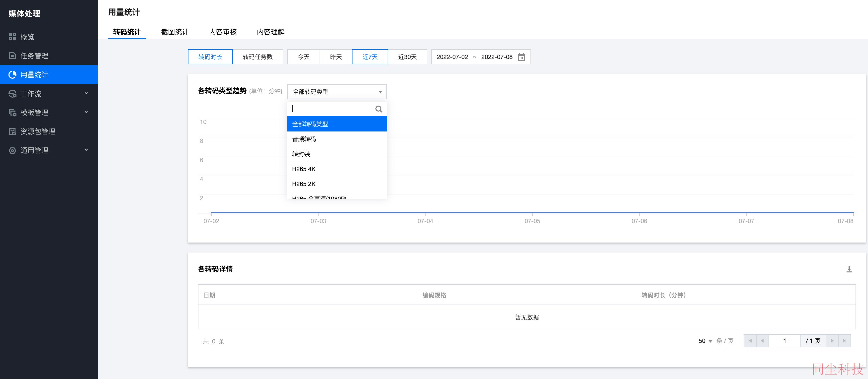Download the 各转码详情 table data
Screen dimensions: 868x379
coord(849,269)
